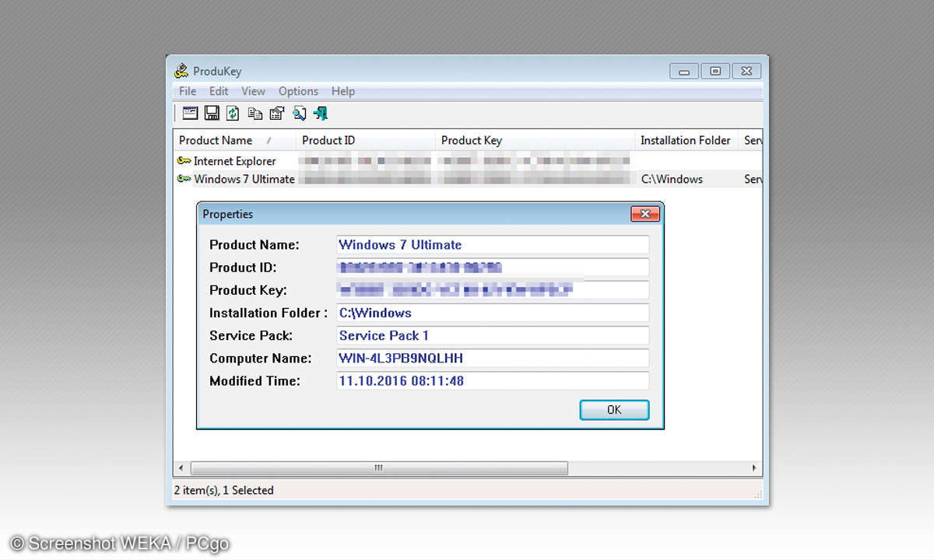
Task: Click the Properties toolbar icon
Action: (276, 114)
